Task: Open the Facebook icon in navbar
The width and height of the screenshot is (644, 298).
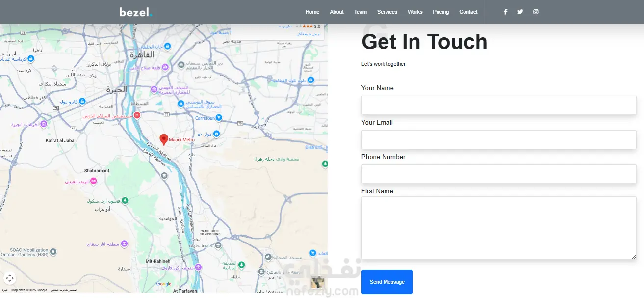Action: tap(505, 12)
